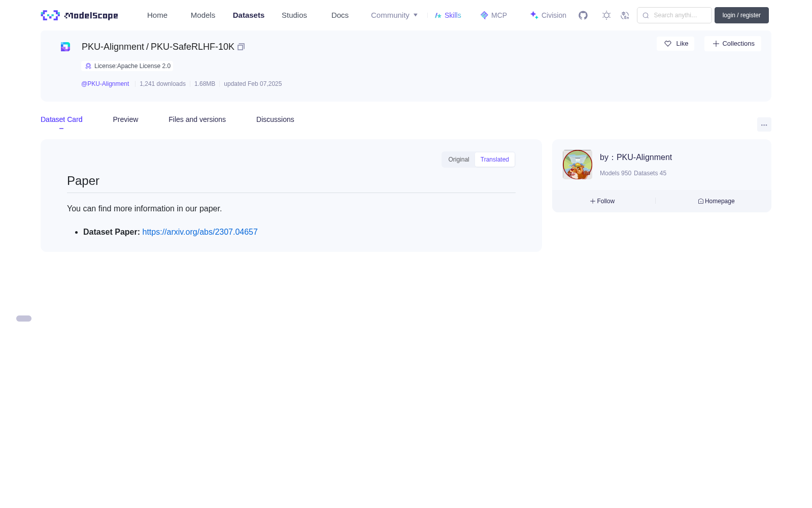The image size is (812, 508).
Task: Switch description to Translated
Action: tap(495, 160)
